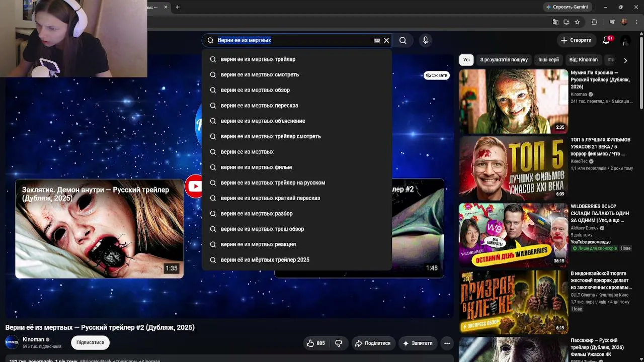Open the browser extensions puzzle icon
The width and height of the screenshot is (644, 362).
click(594, 22)
